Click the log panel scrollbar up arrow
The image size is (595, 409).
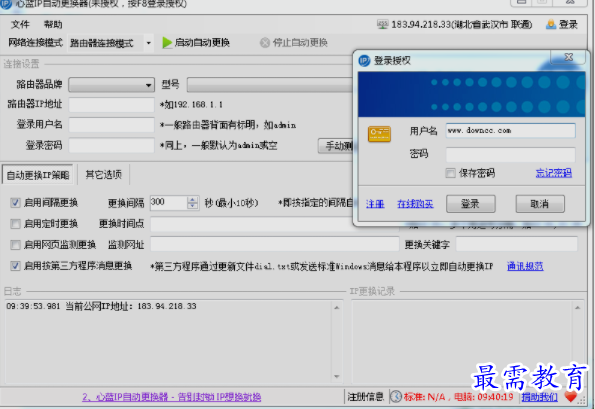pos(337,308)
